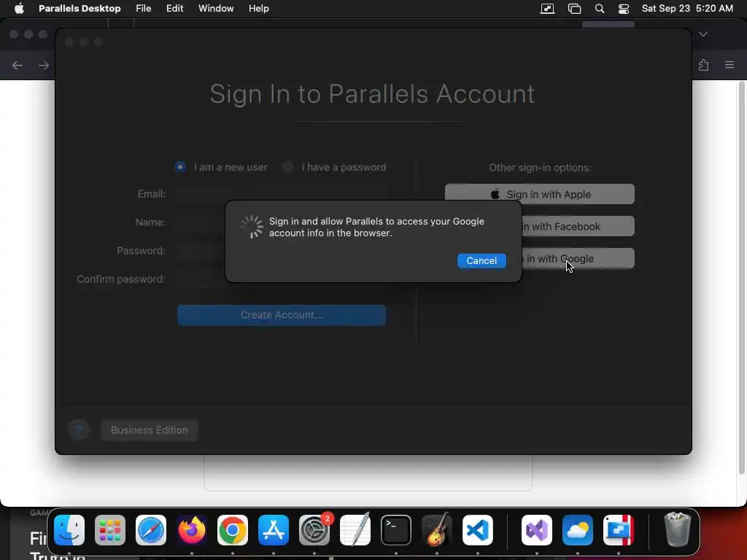Launch Visual Studio Code from the Dock

pos(478,530)
